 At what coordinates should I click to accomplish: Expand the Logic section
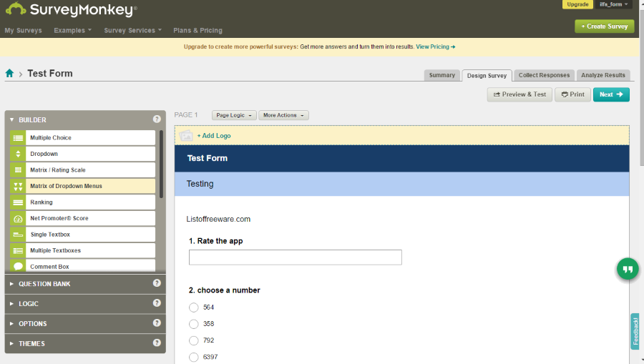click(x=11, y=304)
